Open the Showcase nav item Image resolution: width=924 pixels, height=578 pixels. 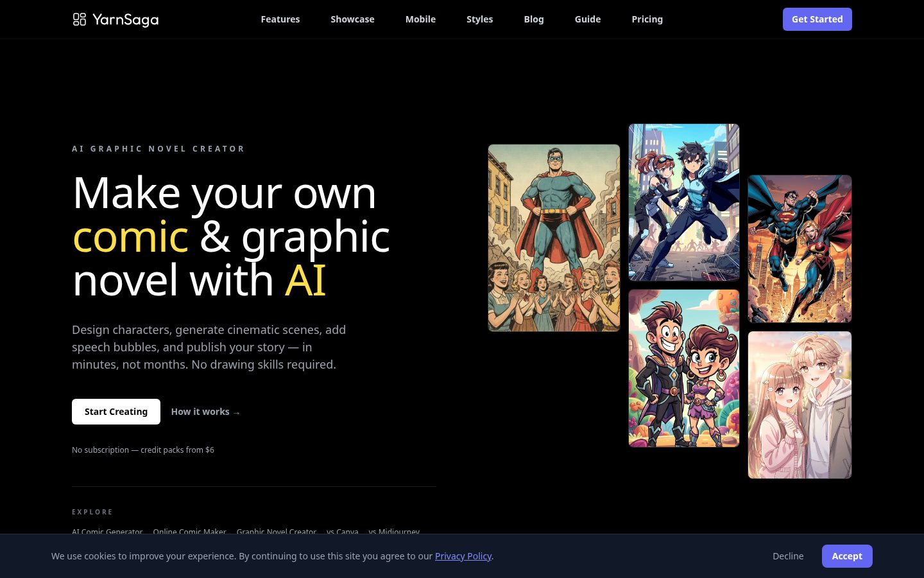pyautogui.click(x=352, y=19)
